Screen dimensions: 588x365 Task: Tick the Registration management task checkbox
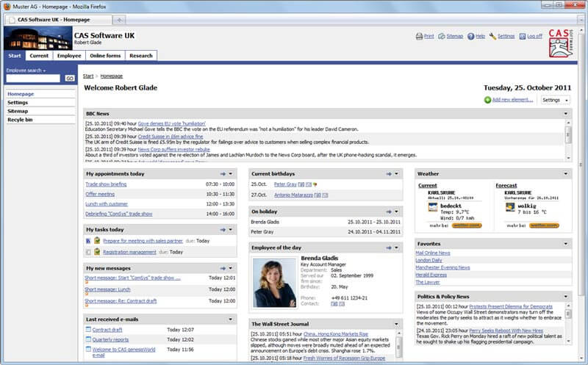click(x=88, y=252)
